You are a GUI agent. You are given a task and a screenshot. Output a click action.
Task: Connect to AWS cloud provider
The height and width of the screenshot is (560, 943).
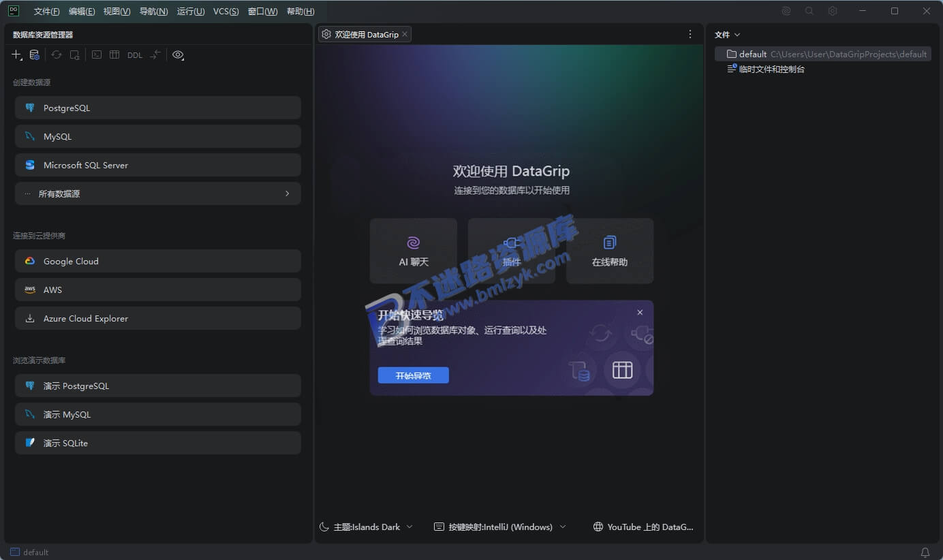(158, 290)
